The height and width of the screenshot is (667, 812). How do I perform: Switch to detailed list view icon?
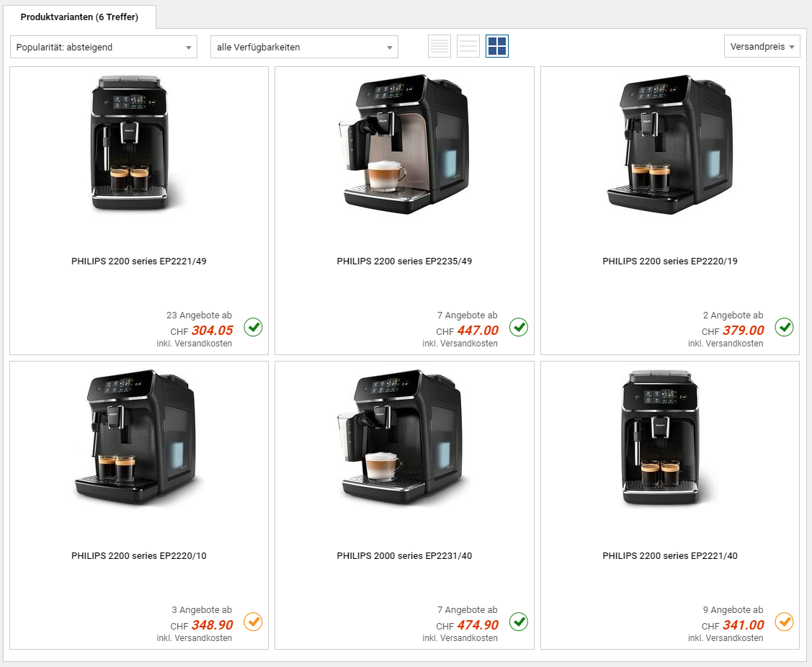[440, 46]
